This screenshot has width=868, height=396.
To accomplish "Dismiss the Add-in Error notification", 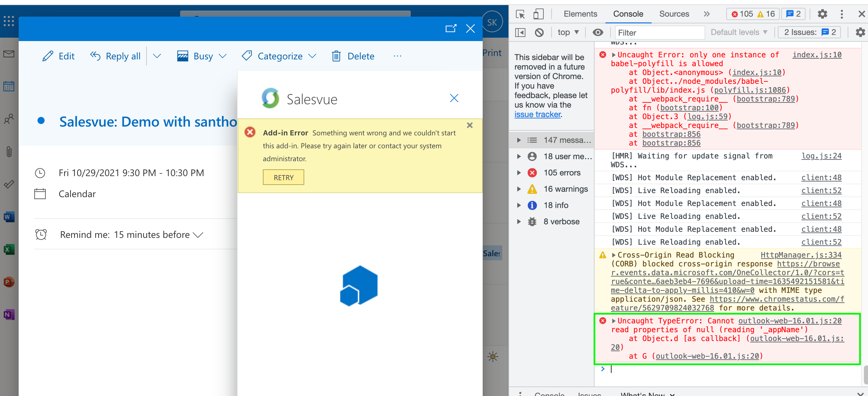I will point(469,125).
